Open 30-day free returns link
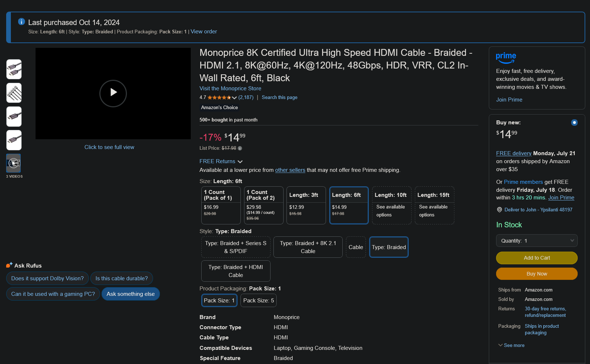Screen dimensions: 590x364 click(x=545, y=312)
